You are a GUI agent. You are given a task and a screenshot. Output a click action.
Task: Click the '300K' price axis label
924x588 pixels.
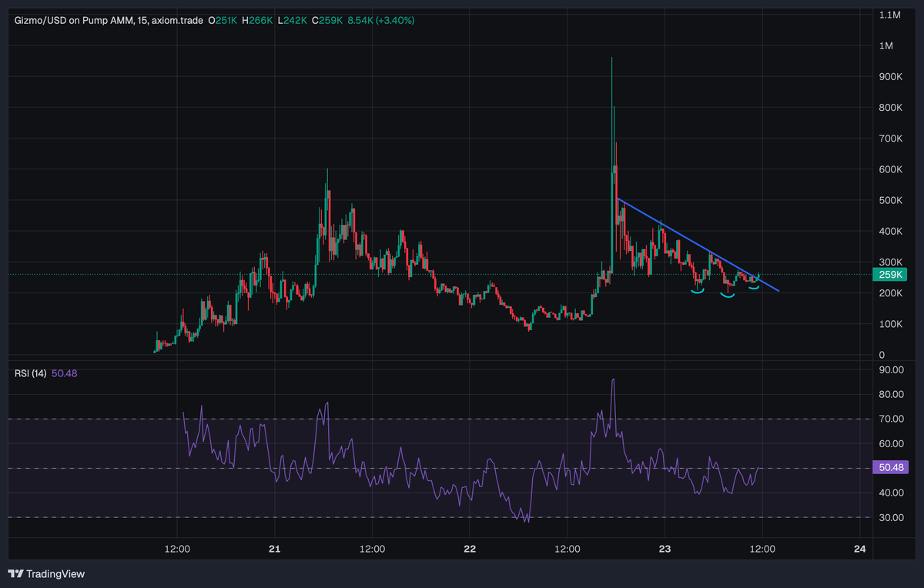[x=890, y=262]
